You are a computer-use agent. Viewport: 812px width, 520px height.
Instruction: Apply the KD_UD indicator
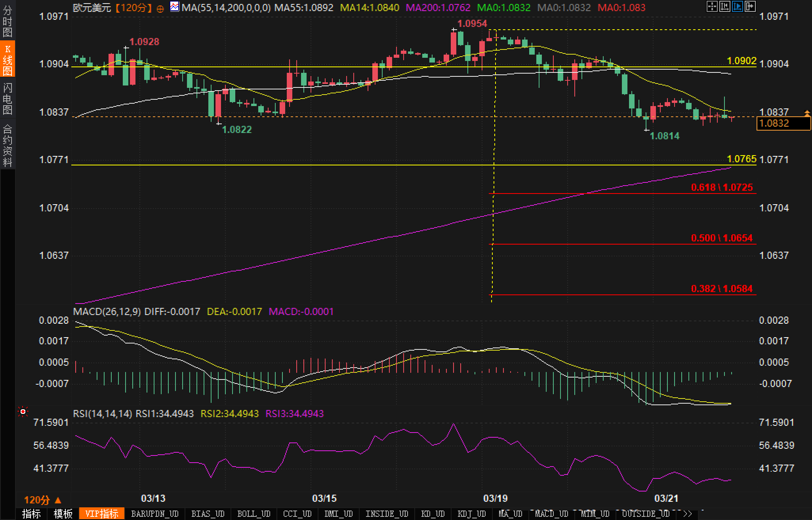[x=433, y=514]
